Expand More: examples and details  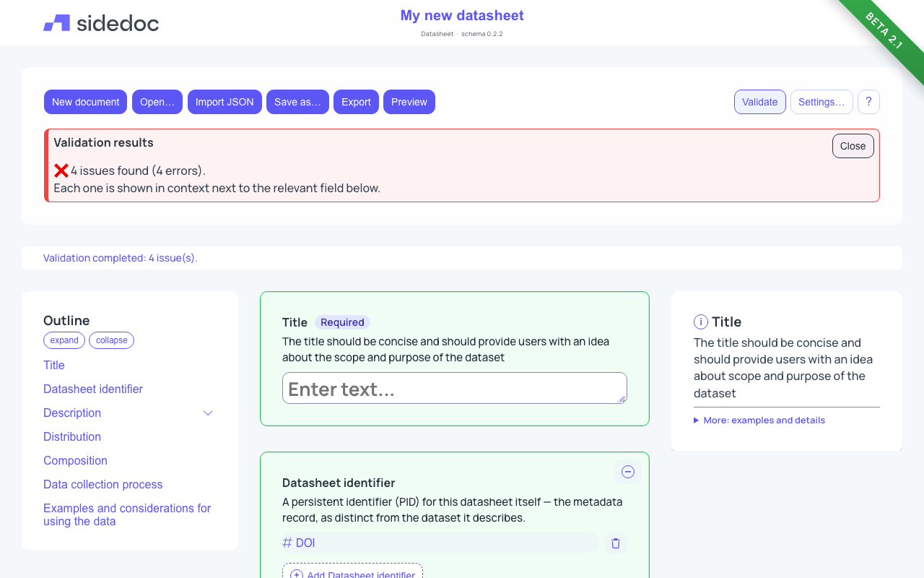[759, 420]
